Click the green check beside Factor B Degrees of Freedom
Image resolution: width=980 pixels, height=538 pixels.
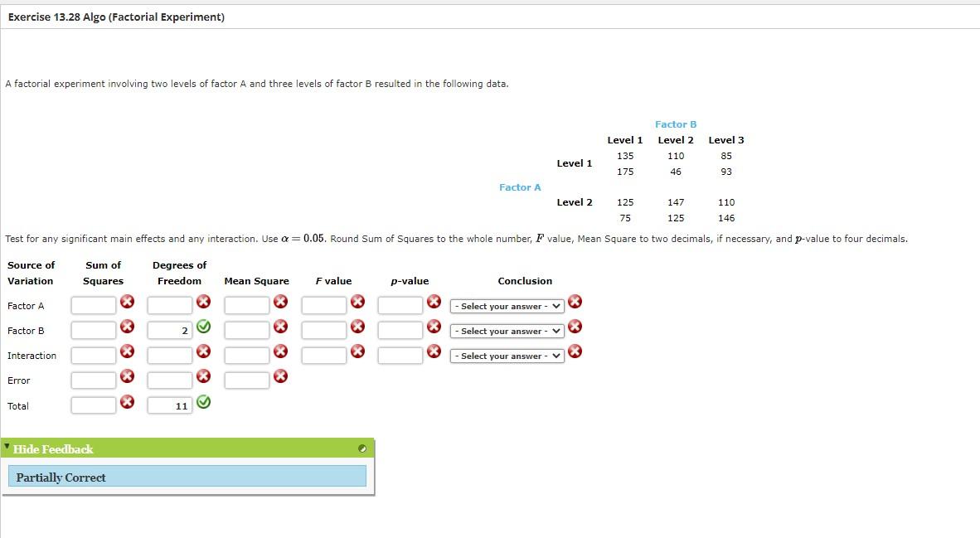click(x=204, y=326)
